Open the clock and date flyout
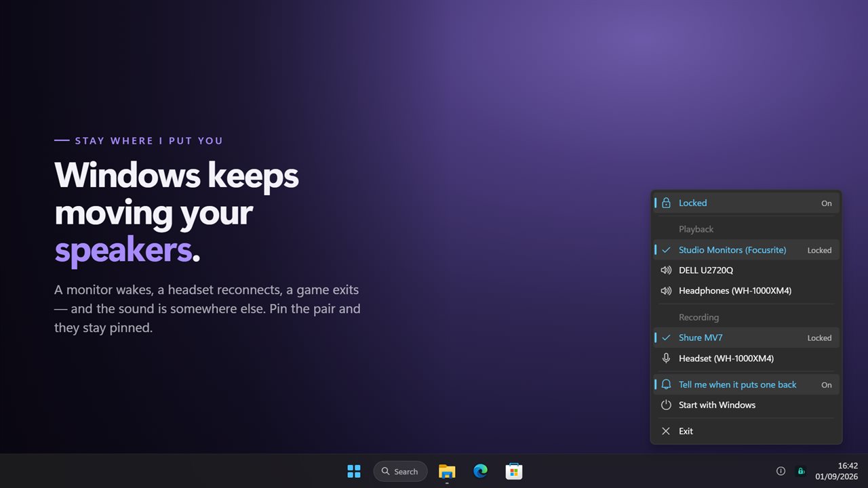The height and width of the screenshot is (488, 868). click(x=838, y=471)
